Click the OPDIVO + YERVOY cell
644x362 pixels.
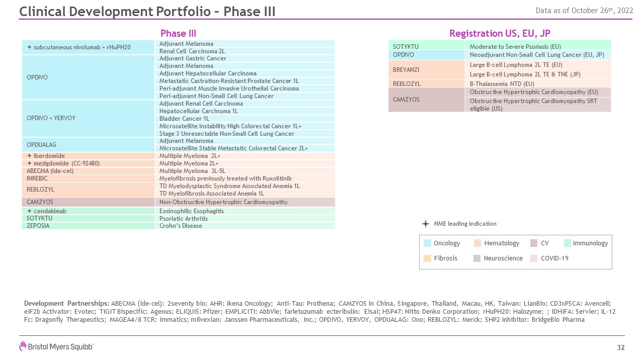point(88,119)
